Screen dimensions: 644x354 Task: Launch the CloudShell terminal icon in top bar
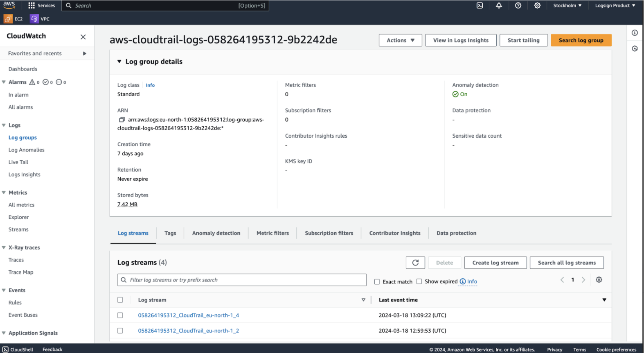(x=480, y=6)
